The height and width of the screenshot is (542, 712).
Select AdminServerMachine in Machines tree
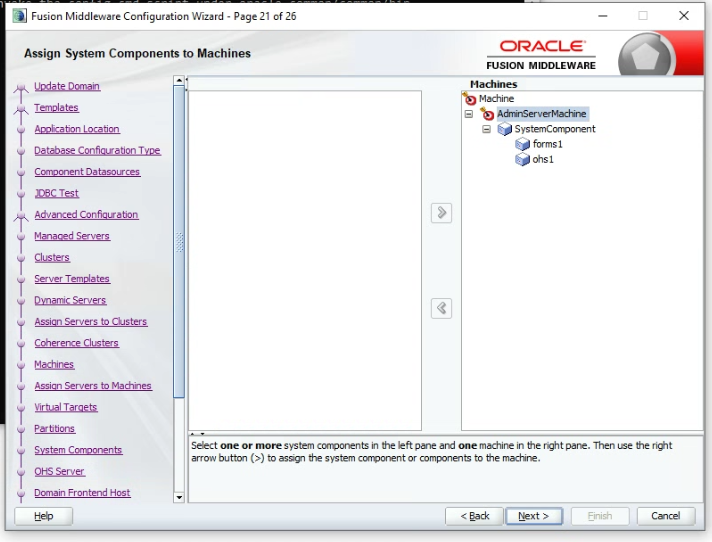tap(542, 113)
